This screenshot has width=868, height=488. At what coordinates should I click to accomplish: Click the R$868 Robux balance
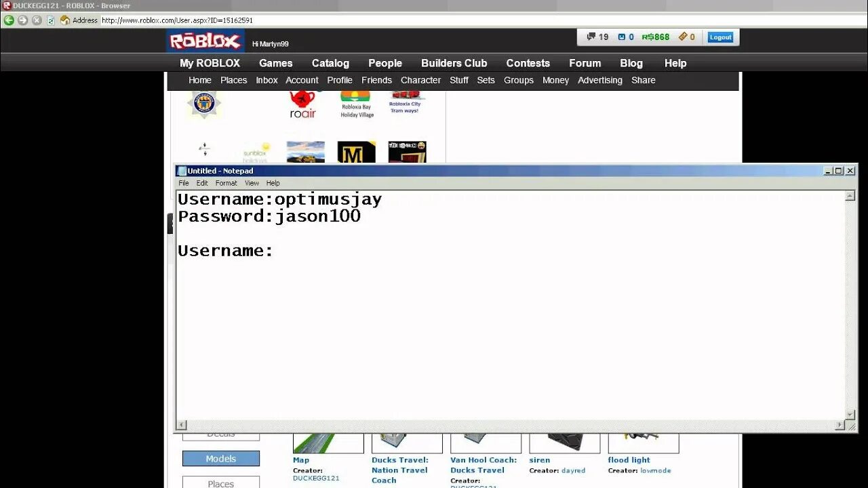click(655, 37)
